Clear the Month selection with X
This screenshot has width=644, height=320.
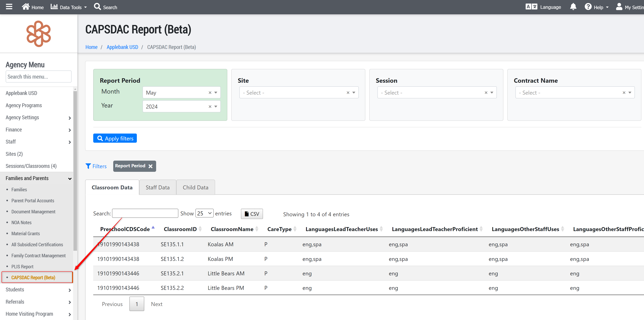pos(210,93)
